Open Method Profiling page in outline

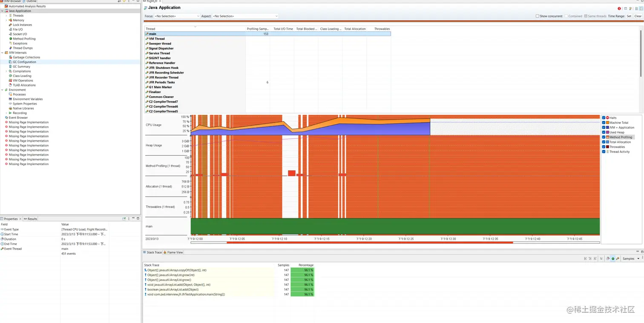coord(24,39)
